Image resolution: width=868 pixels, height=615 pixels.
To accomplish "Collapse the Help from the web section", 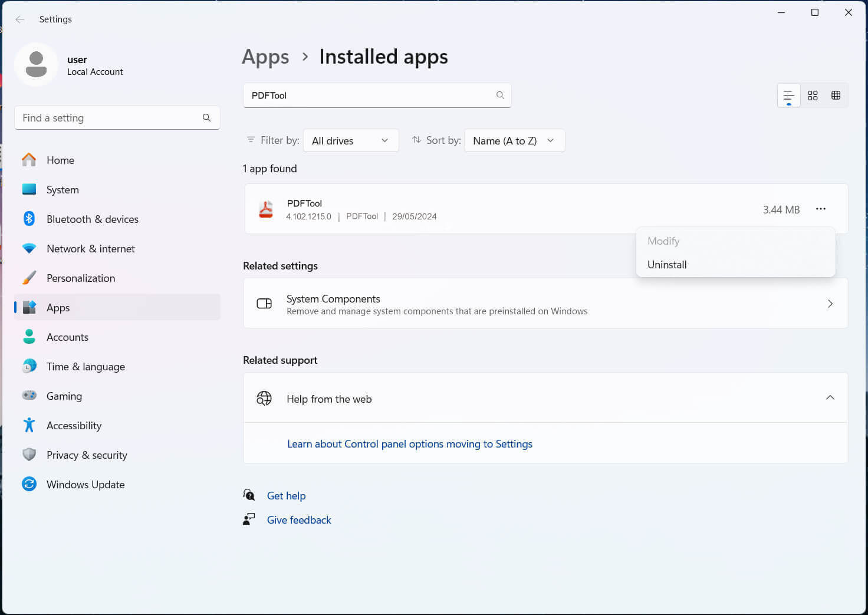I will pos(830,397).
